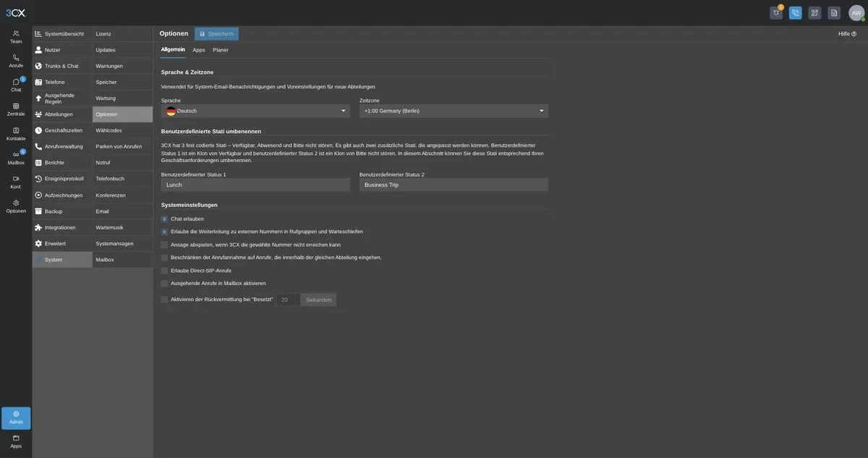The width and height of the screenshot is (868, 458).
Task: Enable Ansage abspielen checkbox
Action: click(x=164, y=245)
